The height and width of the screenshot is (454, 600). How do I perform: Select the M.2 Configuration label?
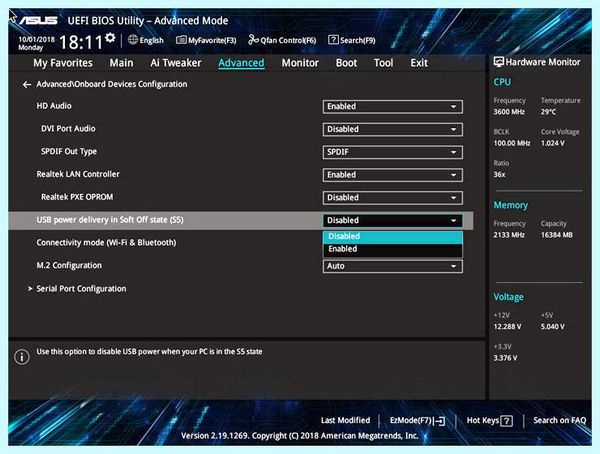pyautogui.click(x=69, y=265)
